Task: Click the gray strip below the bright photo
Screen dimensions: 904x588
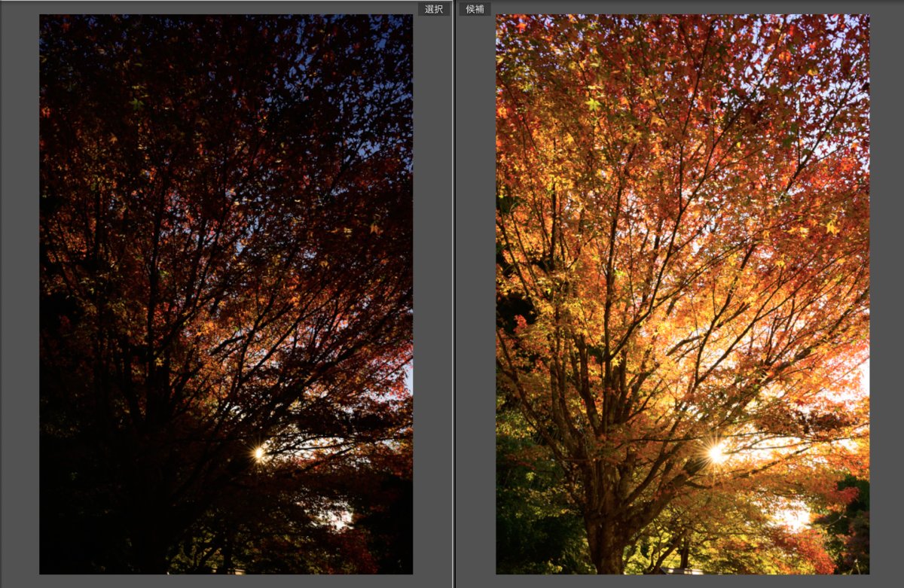Action: pyautogui.click(x=682, y=581)
